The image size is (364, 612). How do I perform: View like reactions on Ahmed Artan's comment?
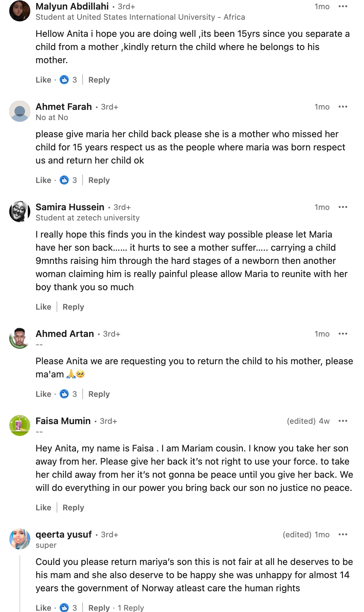(x=68, y=394)
